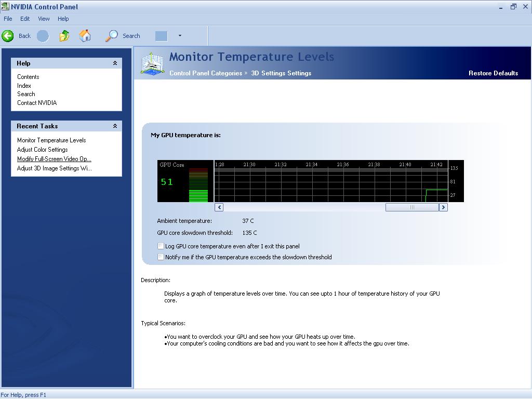This screenshot has width=532, height=399.
Task: Click the Recent Tasks header title
Action: pos(37,126)
